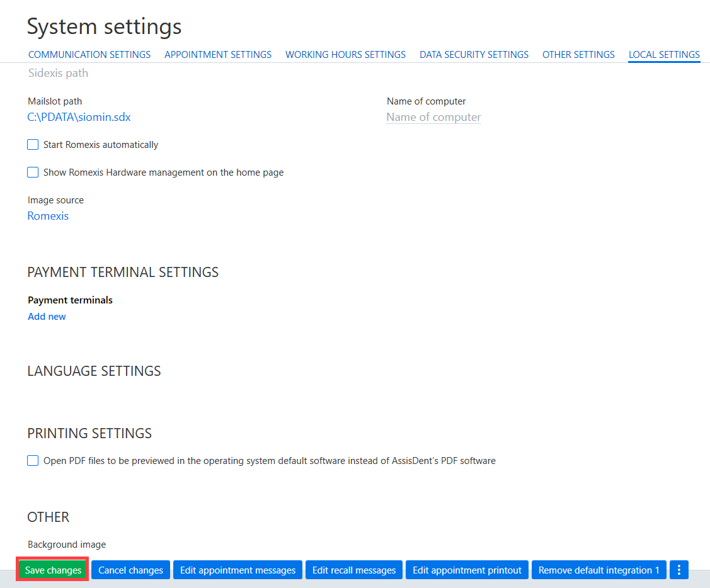Toggle Show Romexis Hardware management checkbox

coord(33,172)
